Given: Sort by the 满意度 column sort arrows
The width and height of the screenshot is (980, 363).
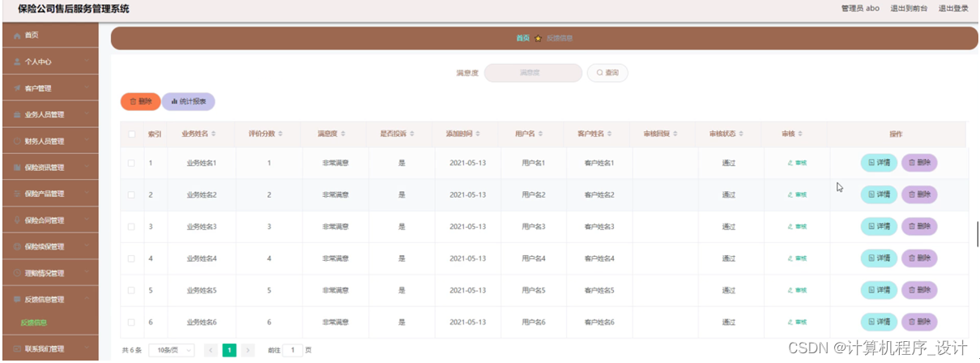Looking at the screenshot, I should (343, 134).
